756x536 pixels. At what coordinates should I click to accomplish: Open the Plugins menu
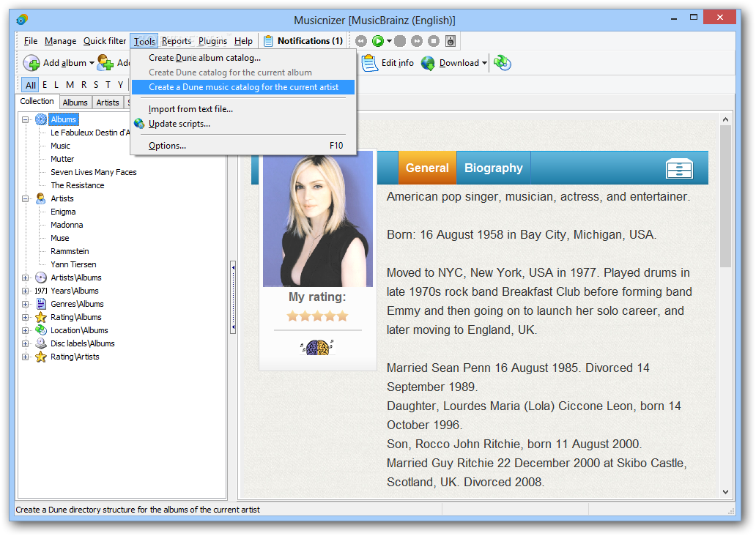212,41
